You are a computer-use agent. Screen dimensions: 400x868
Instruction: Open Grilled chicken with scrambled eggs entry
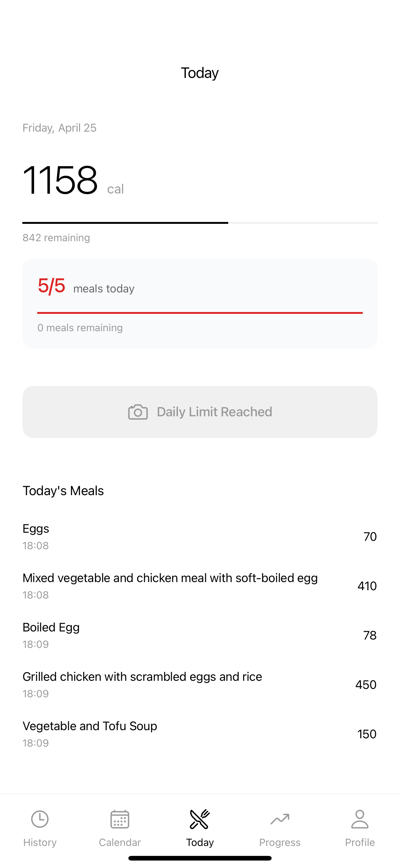[x=200, y=685]
